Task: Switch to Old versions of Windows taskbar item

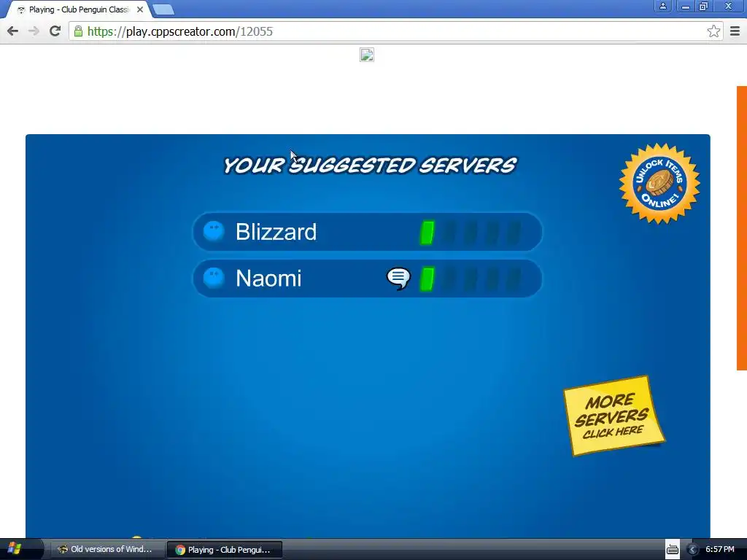Action: click(x=108, y=550)
